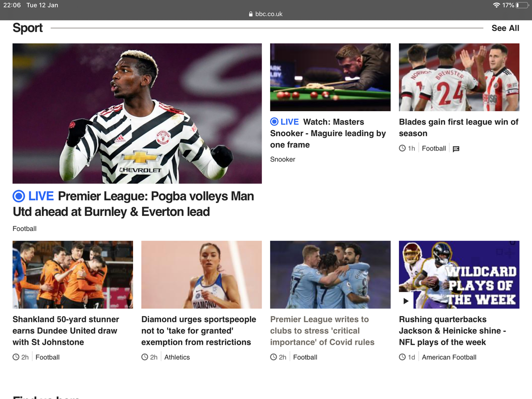Open the Premier League Pogba volleys headline
This screenshot has width=532, height=399.
133,204
